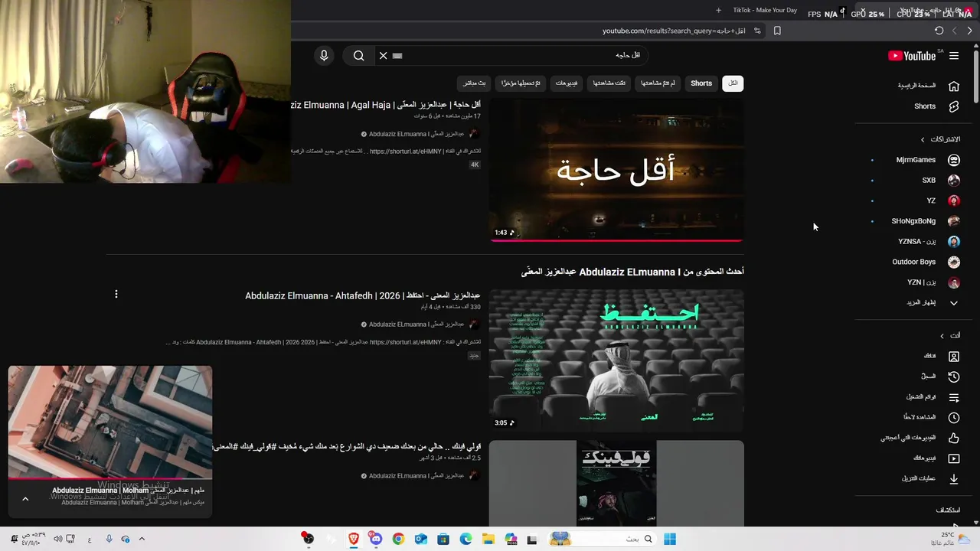
Task: Select the تمّ تحميلها مؤخرًا filter chip
Action: [x=521, y=83]
